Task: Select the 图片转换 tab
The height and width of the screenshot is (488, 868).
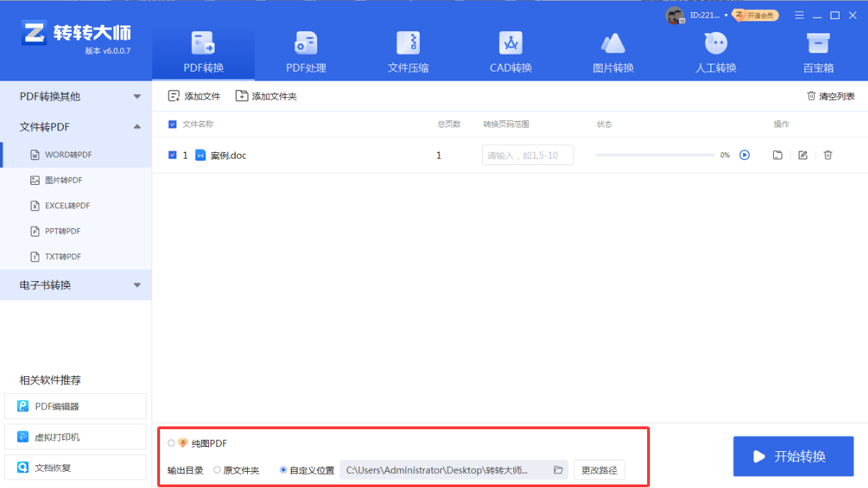Action: (x=613, y=52)
